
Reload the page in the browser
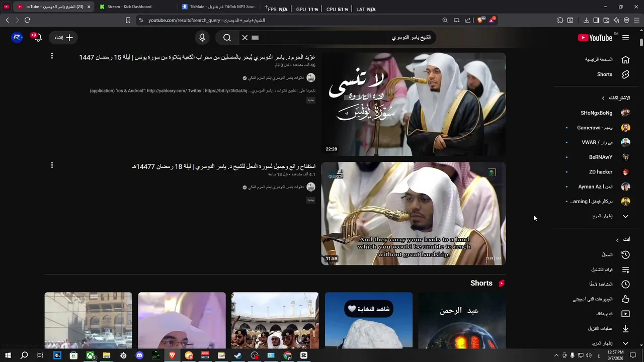click(x=27, y=20)
